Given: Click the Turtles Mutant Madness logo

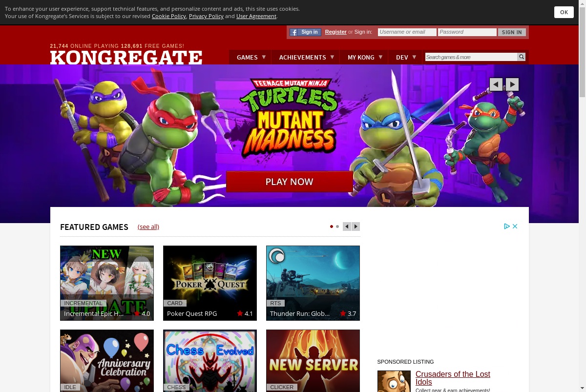Looking at the screenshot, I should (289, 116).
